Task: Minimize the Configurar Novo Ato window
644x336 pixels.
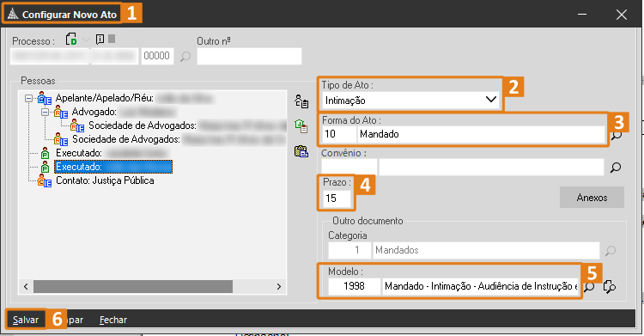Action: point(582,15)
